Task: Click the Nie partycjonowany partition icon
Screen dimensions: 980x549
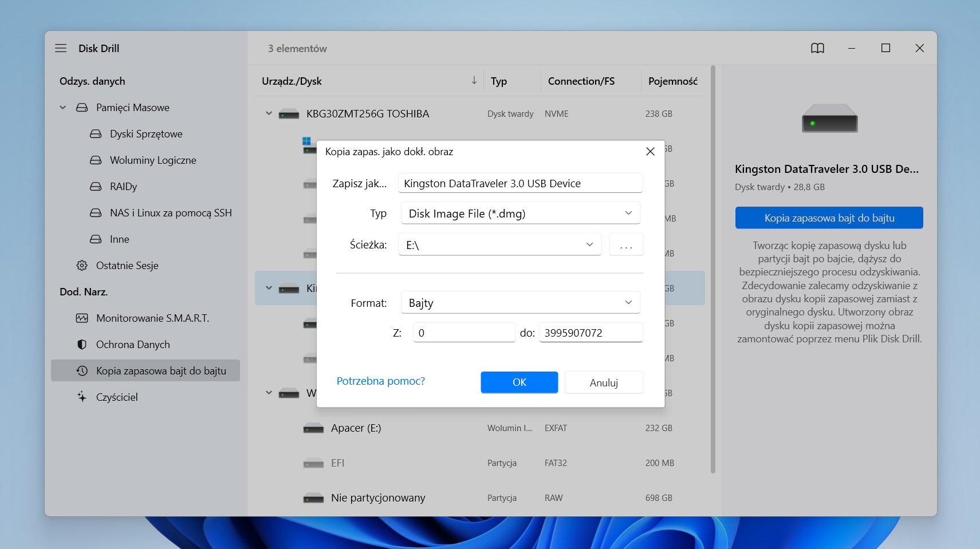Action: pyautogui.click(x=313, y=499)
